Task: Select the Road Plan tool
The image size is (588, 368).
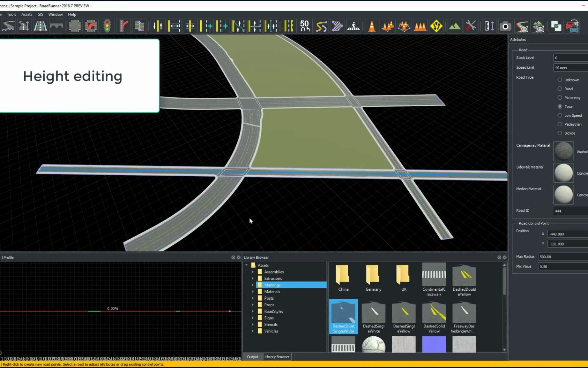Action: point(8,26)
